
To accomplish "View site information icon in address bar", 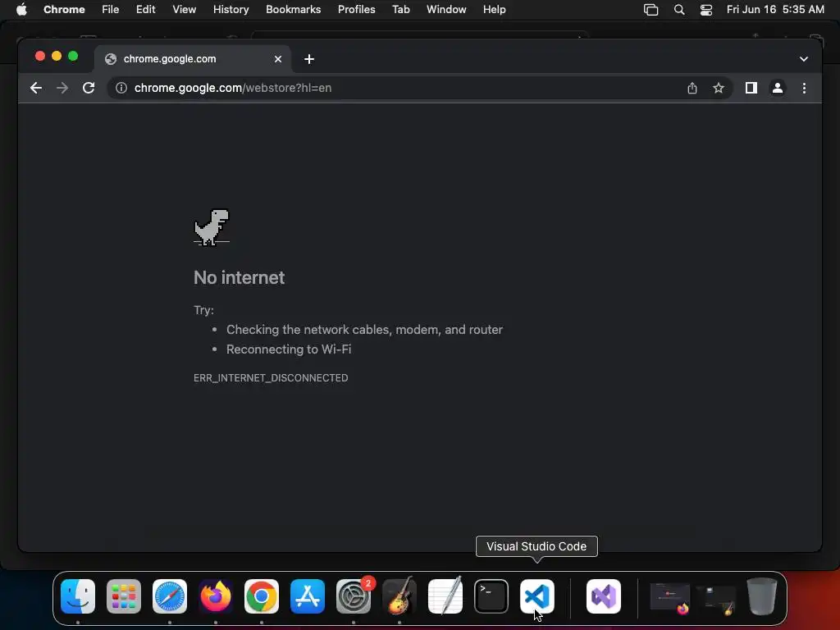I will [x=121, y=88].
